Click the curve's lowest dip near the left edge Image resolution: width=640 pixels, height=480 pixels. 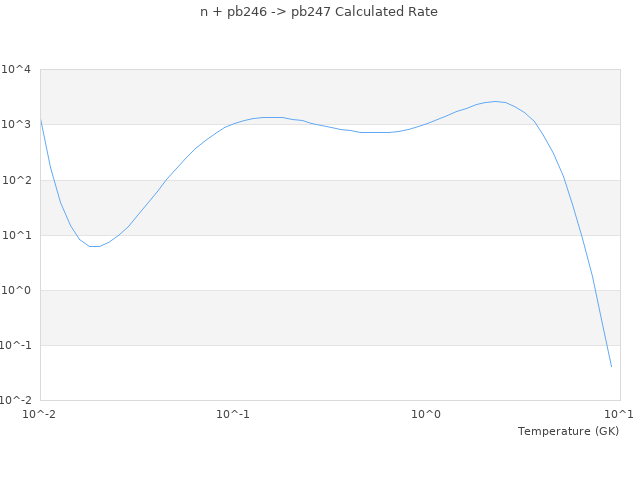click(x=94, y=246)
